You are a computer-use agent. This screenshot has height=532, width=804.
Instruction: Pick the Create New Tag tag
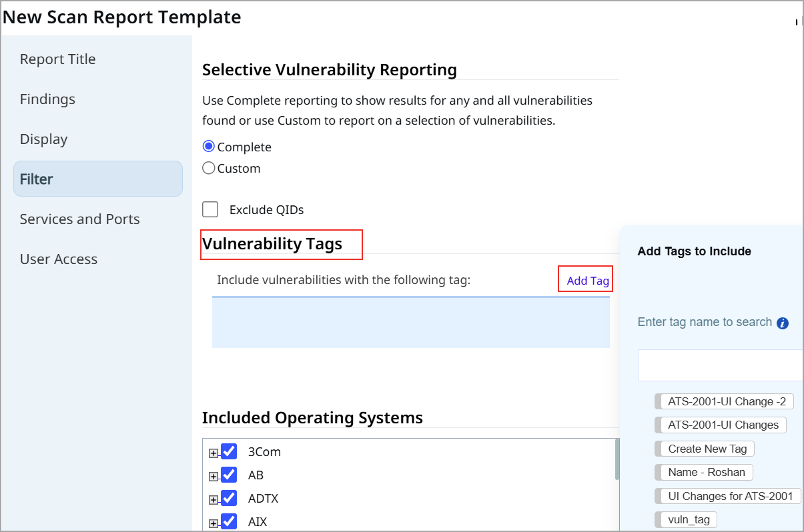[705, 449]
